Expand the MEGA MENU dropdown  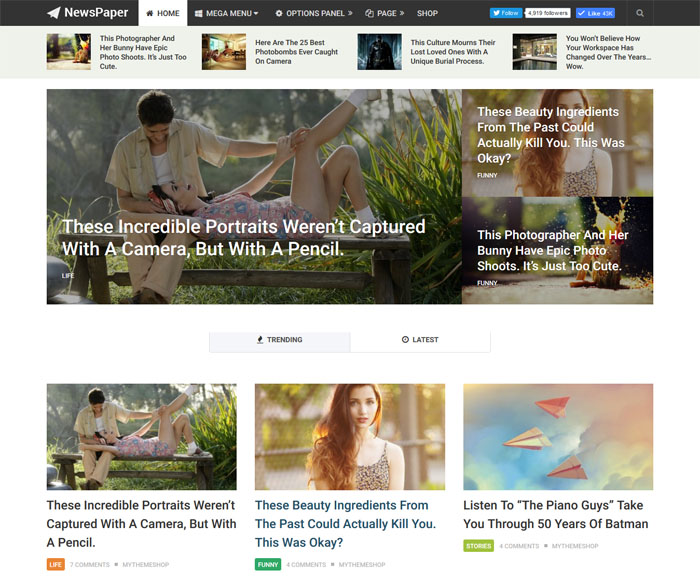227,13
